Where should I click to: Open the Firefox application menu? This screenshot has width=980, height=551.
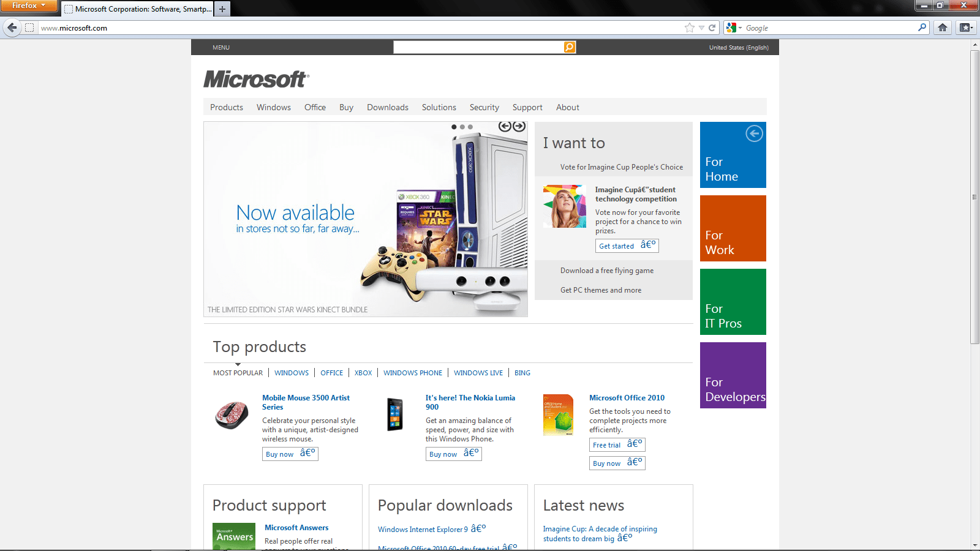[29, 6]
